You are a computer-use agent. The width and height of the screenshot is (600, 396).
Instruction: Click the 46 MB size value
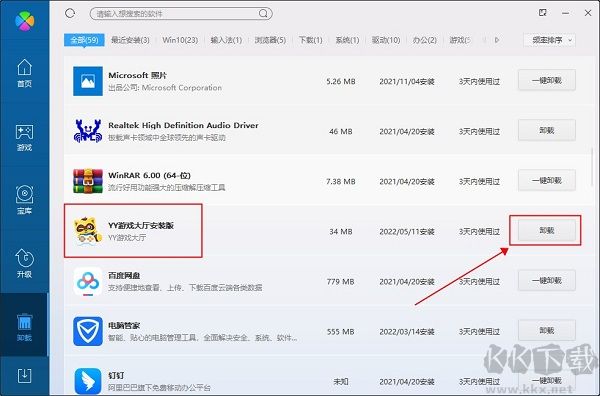click(341, 132)
